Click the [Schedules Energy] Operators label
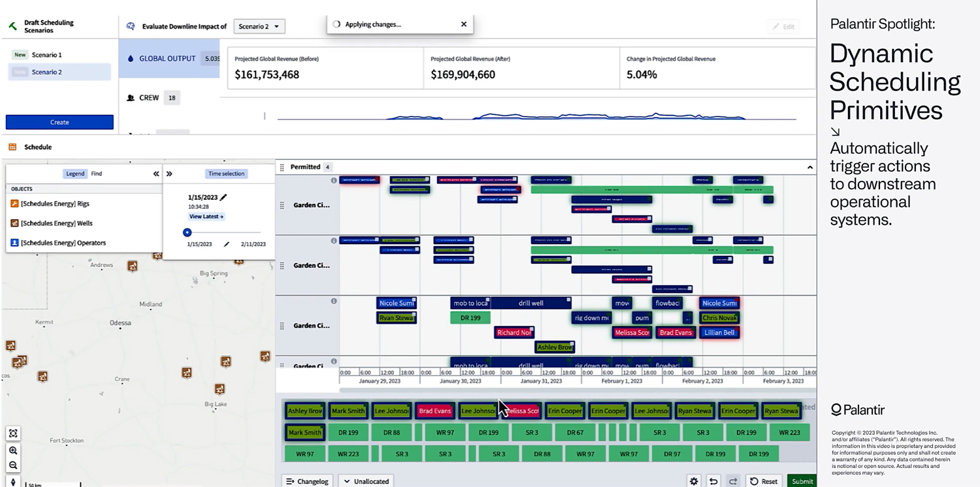The height and width of the screenshot is (487, 980). [63, 243]
